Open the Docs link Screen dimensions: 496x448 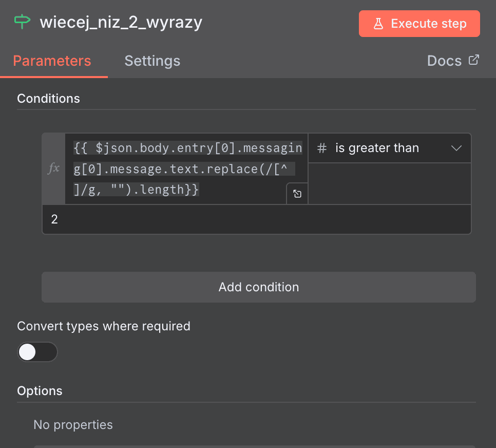point(444,60)
